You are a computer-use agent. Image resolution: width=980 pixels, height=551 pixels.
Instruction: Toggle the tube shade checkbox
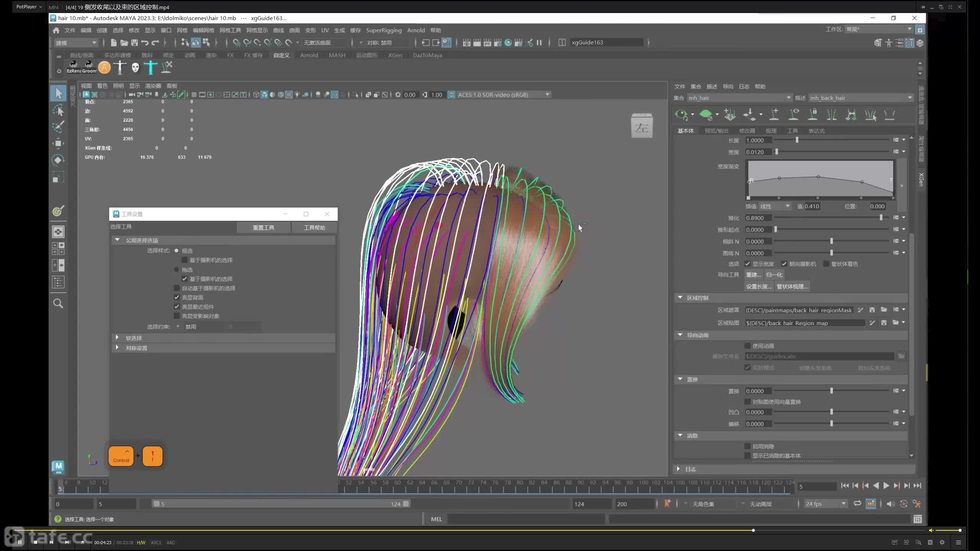826,264
